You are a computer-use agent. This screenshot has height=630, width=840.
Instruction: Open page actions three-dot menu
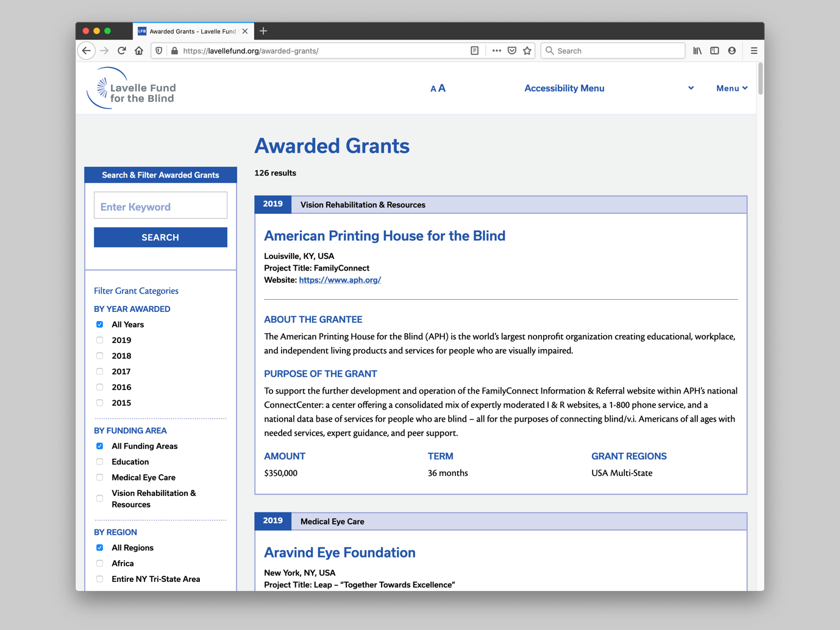point(496,51)
